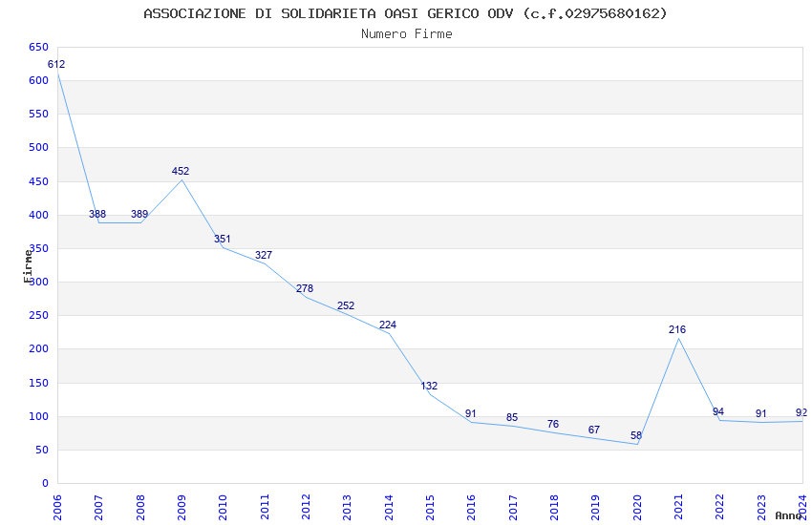This screenshot has width=812, height=525.
Task: Click the data label 92 for 2024
Action: click(x=801, y=412)
